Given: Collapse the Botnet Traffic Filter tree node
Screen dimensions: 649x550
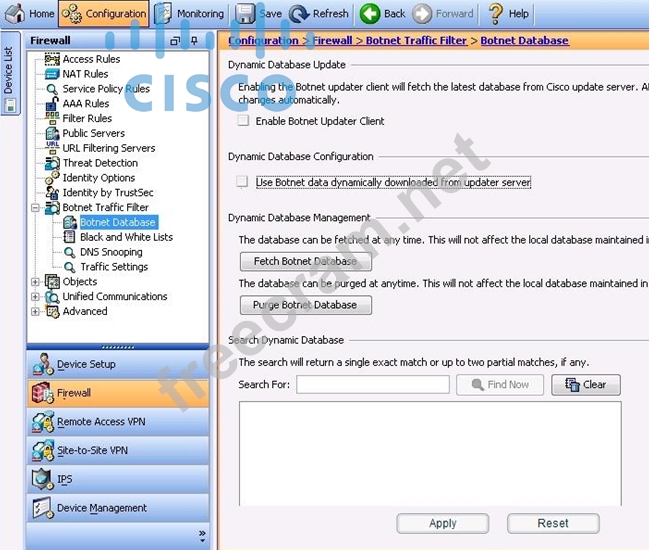Looking at the screenshot, I should (36, 208).
